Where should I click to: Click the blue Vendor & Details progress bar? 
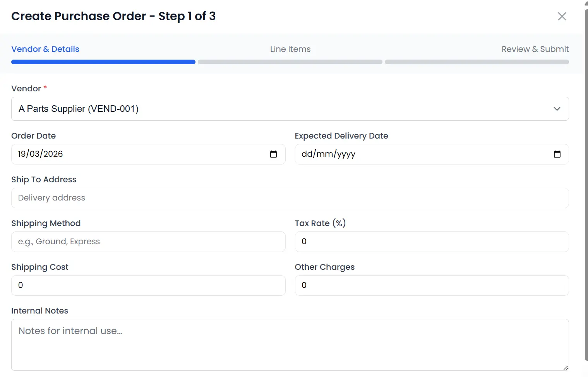[x=103, y=62]
